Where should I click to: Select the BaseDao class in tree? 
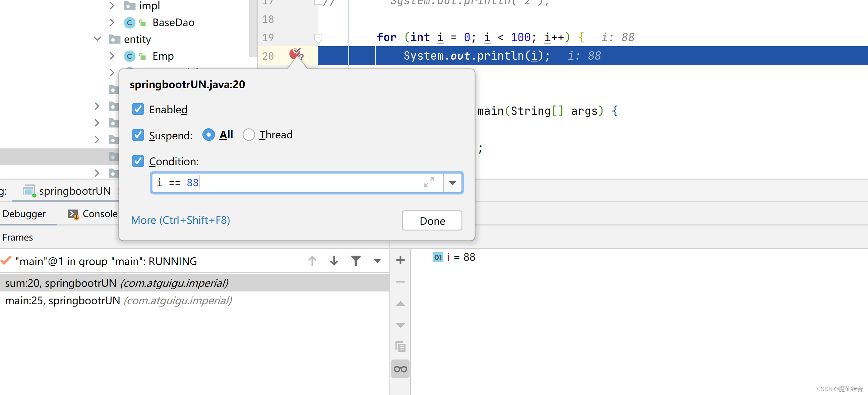coord(174,22)
